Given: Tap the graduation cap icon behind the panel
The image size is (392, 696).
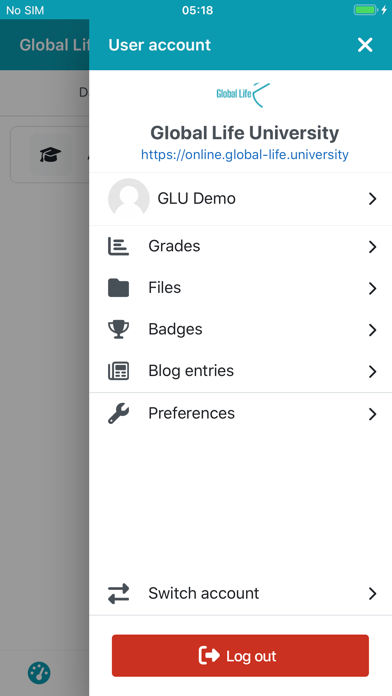Looking at the screenshot, I should coord(50,154).
